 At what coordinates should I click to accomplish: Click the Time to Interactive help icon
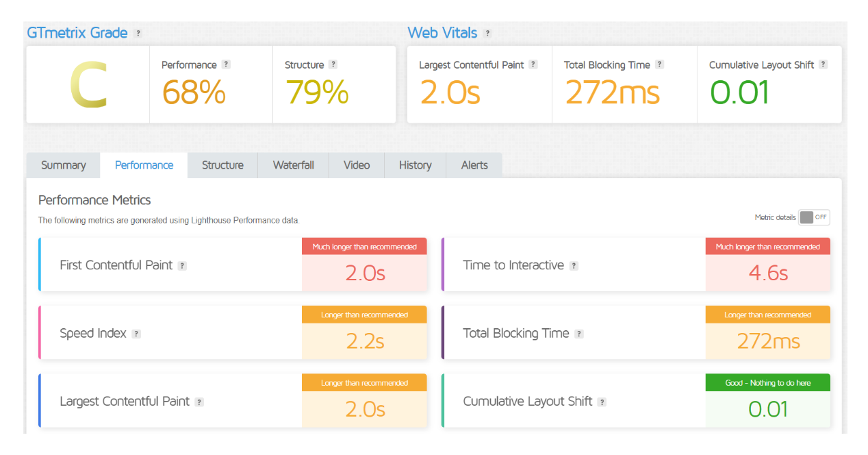tap(574, 265)
